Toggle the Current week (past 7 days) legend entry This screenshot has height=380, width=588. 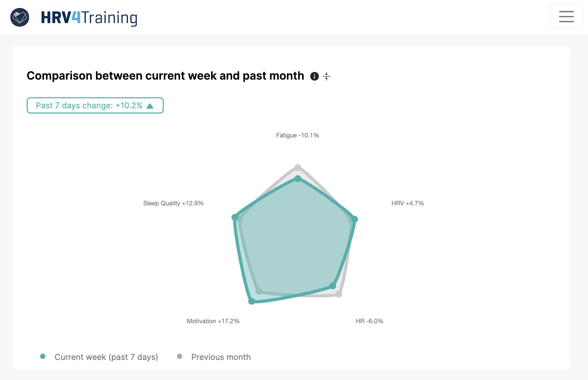[106, 357]
